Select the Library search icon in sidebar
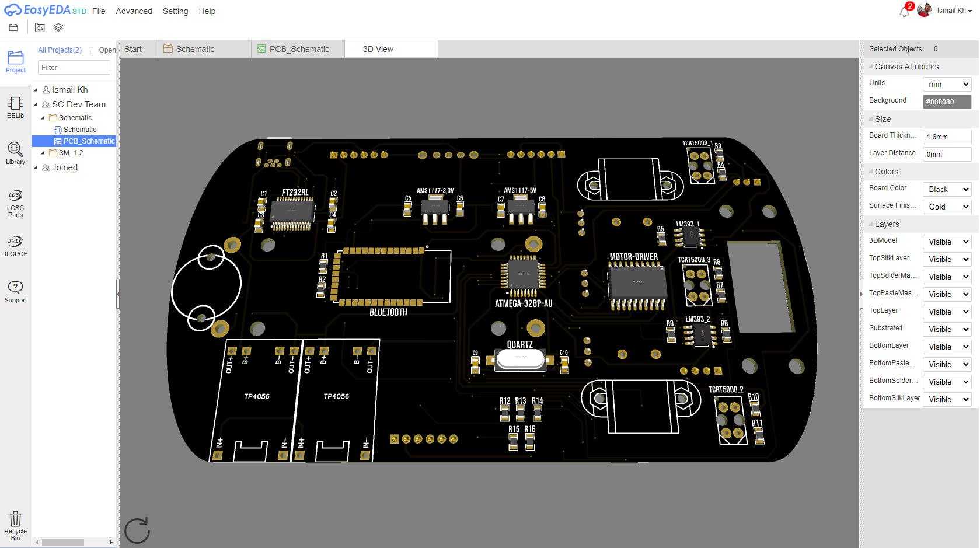Screen dimensions: 980x548 [15, 153]
